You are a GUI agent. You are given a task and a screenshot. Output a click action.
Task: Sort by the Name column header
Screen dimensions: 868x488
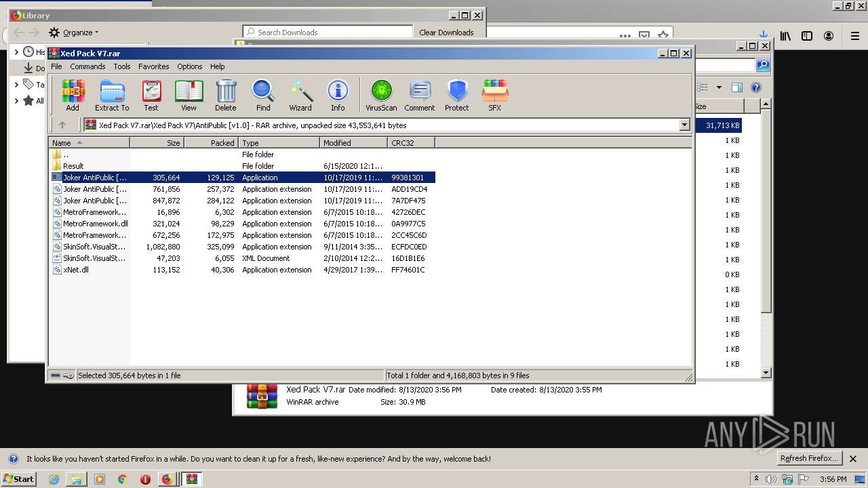89,143
